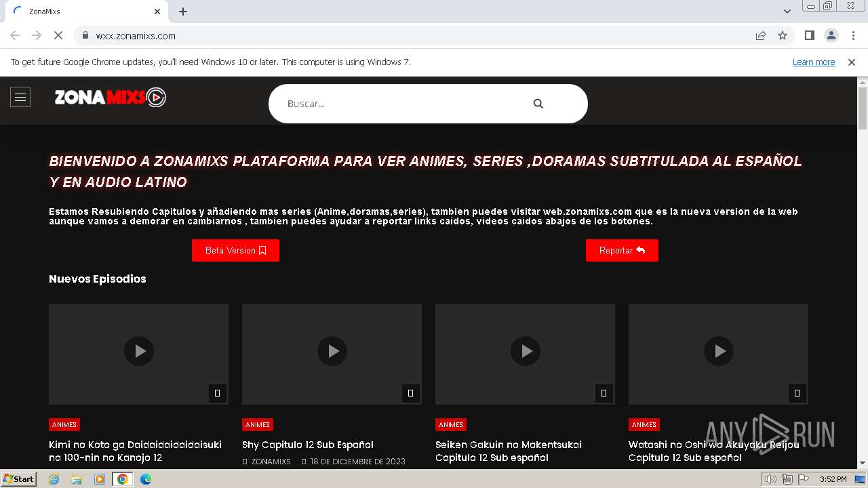The height and width of the screenshot is (488, 868).
Task: Close the ZonaMixs tab
Action: coord(157,12)
